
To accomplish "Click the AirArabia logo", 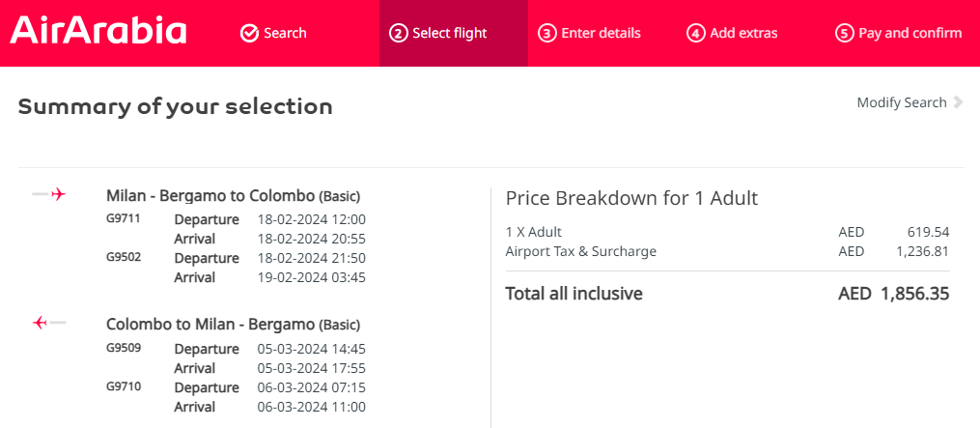I will pyautogui.click(x=98, y=30).
